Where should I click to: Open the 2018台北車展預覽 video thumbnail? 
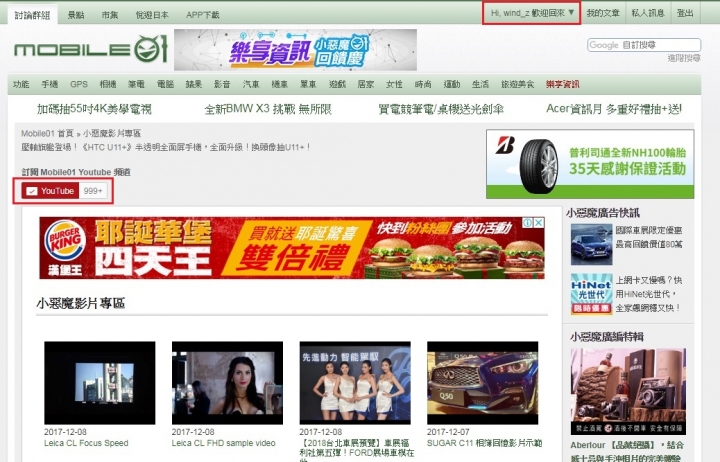(x=355, y=383)
